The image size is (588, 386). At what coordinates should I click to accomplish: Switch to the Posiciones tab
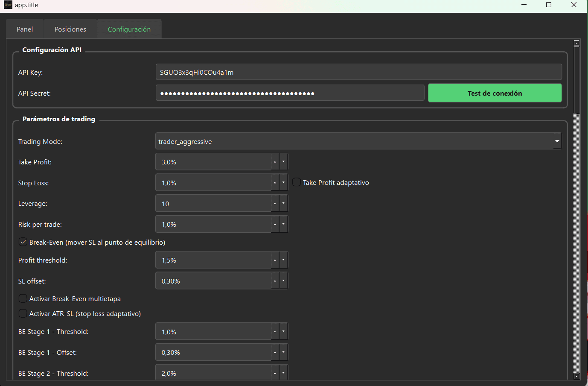(70, 29)
